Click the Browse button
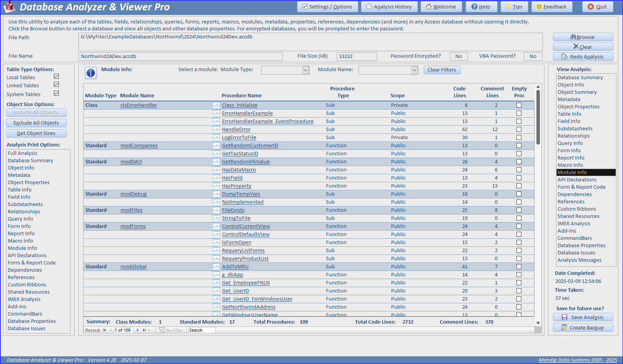This screenshot has width=623, height=364. point(583,37)
